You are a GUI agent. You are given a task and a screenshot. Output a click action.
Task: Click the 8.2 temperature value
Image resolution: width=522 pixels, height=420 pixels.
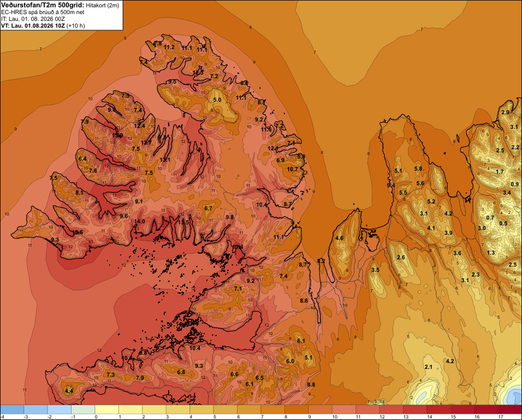321,261
